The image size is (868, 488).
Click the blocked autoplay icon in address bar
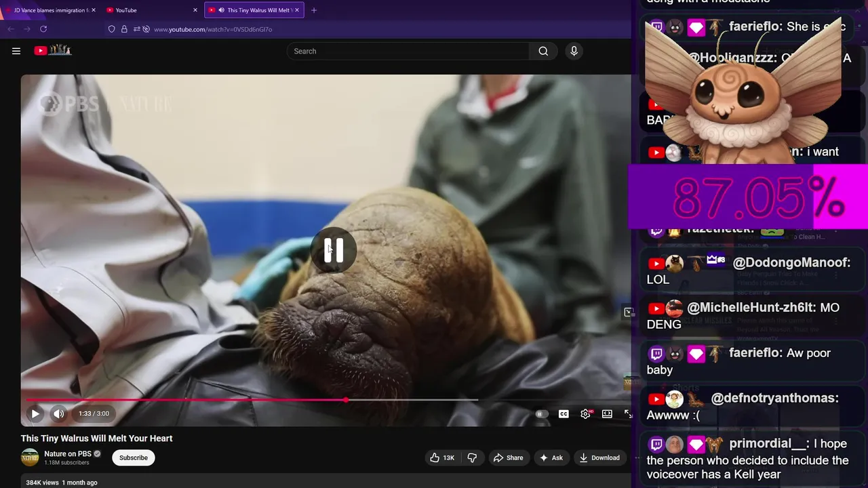146,29
